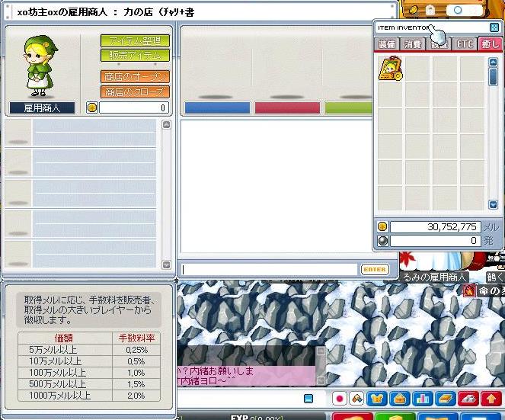
Task: Click the 0.25% fee rate value
Action: (x=137, y=350)
